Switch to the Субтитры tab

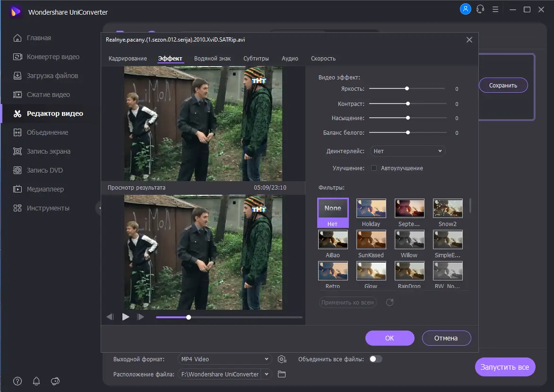click(256, 59)
